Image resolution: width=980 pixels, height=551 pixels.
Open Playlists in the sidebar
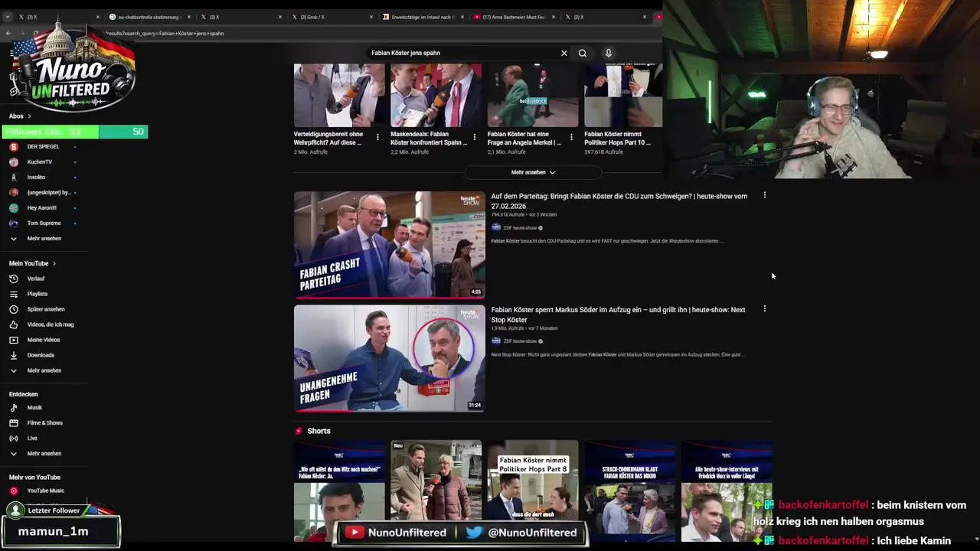click(37, 294)
